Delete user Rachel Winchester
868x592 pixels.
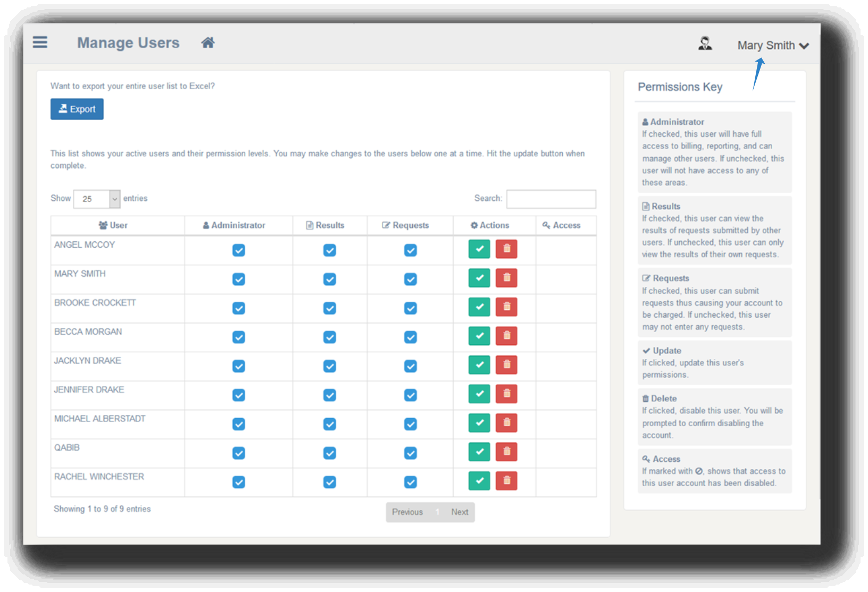[506, 480]
